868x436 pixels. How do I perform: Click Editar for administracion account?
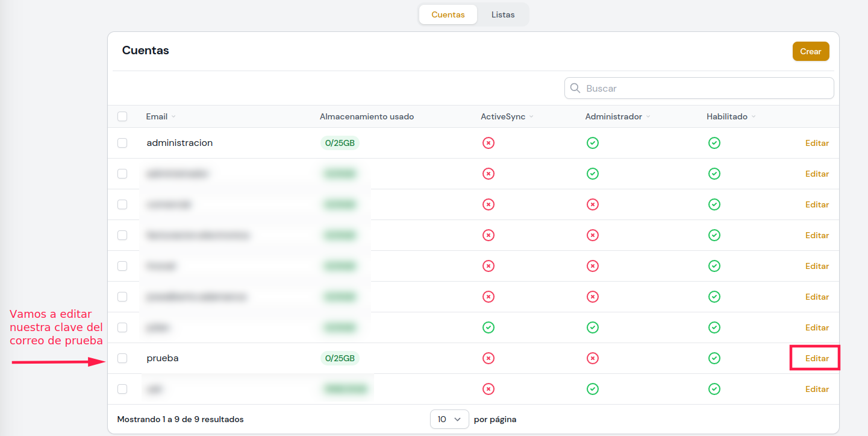(x=817, y=143)
